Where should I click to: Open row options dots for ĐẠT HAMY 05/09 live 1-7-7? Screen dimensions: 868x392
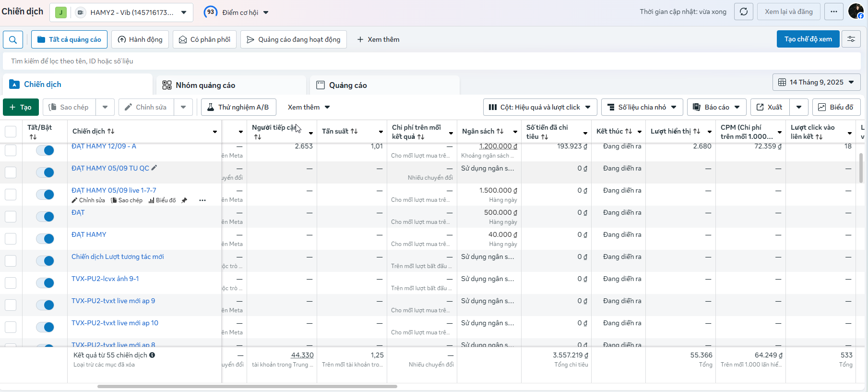click(202, 200)
